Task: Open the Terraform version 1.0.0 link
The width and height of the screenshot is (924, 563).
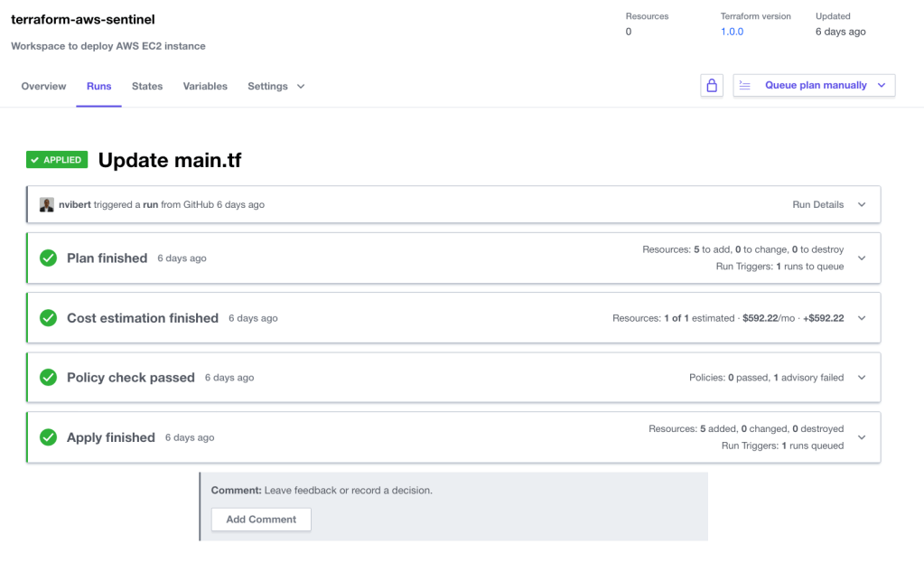Action: (732, 32)
